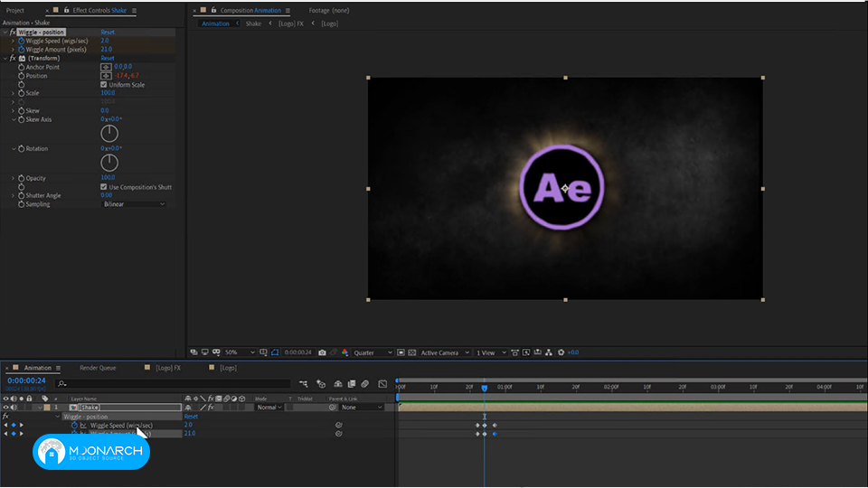Open Effect Controls panel menu
The image size is (868, 488).
point(134,11)
